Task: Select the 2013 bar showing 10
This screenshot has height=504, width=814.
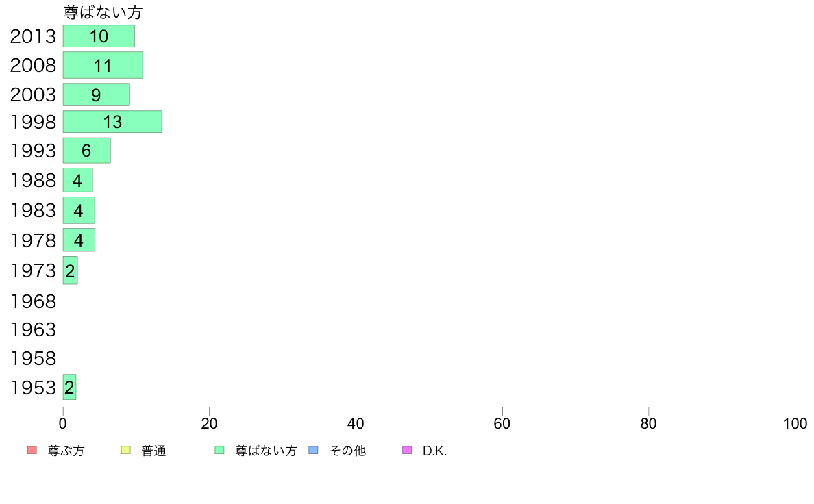Action: [x=99, y=36]
